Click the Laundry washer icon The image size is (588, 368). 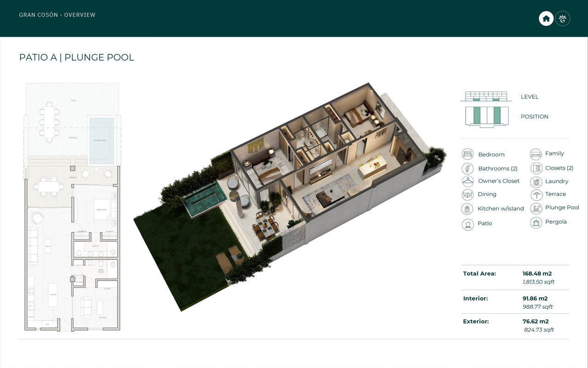coord(536,182)
